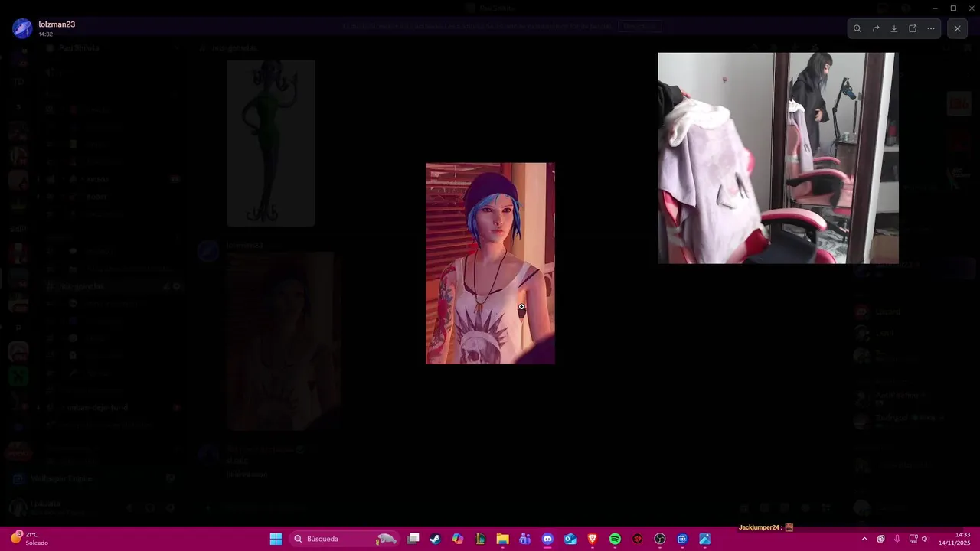
Task: Switch to Discord via its taskbar icon
Action: [x=547, y=539]
